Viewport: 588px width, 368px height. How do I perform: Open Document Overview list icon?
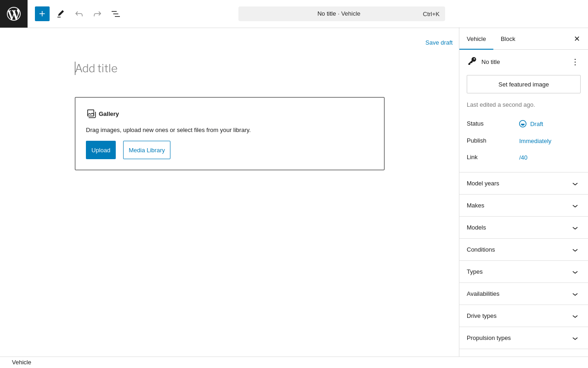point(116,14)
